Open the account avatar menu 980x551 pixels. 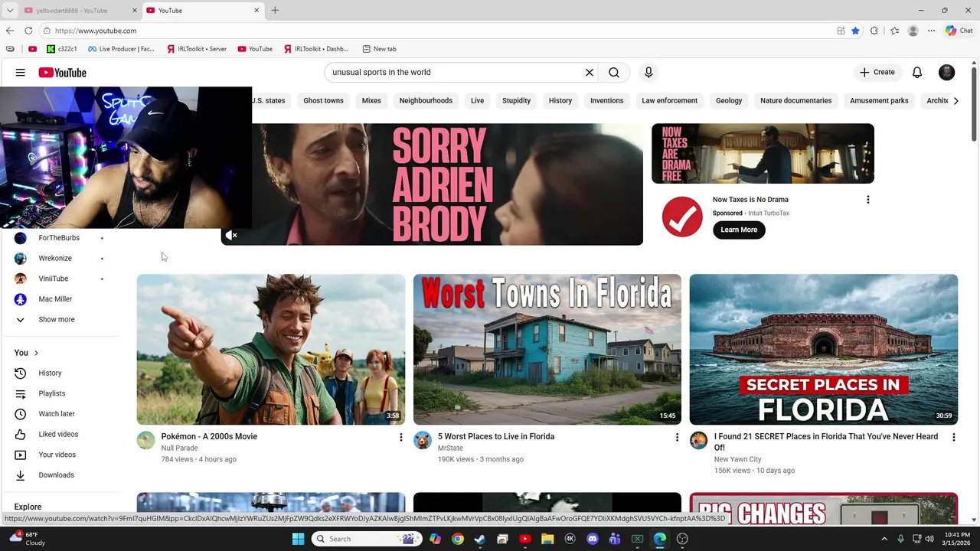pos(947,73)
